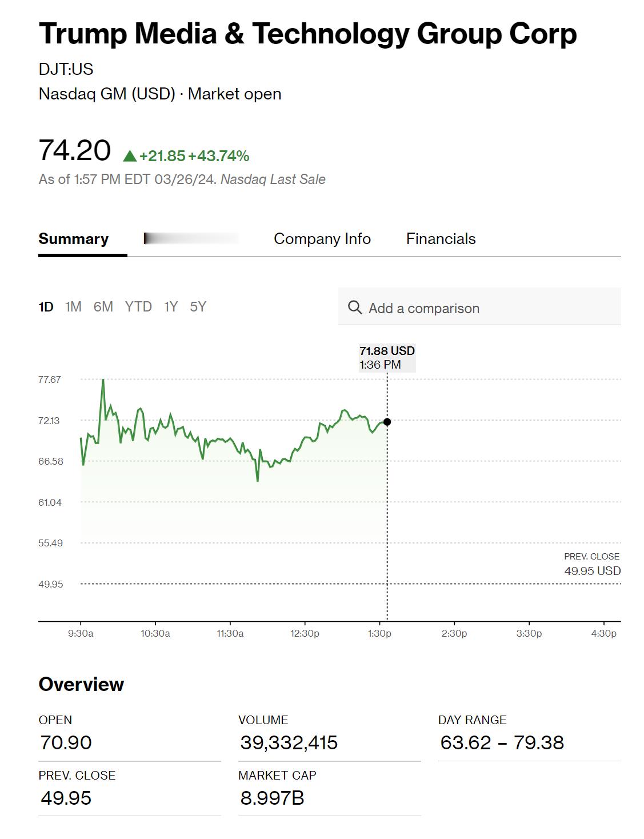This screenshot has height=839, width=644.
Task: Click the OPEN value 70.90
Action: (x=66, y=742)
